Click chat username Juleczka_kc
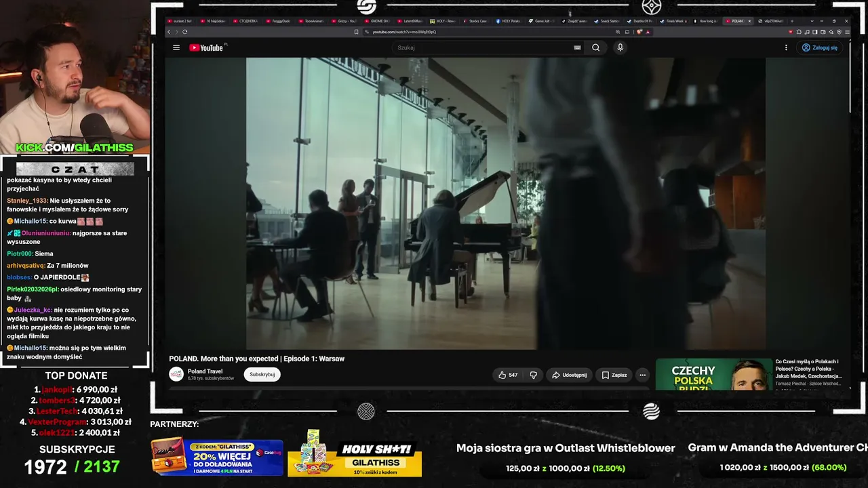 [33, 310]
